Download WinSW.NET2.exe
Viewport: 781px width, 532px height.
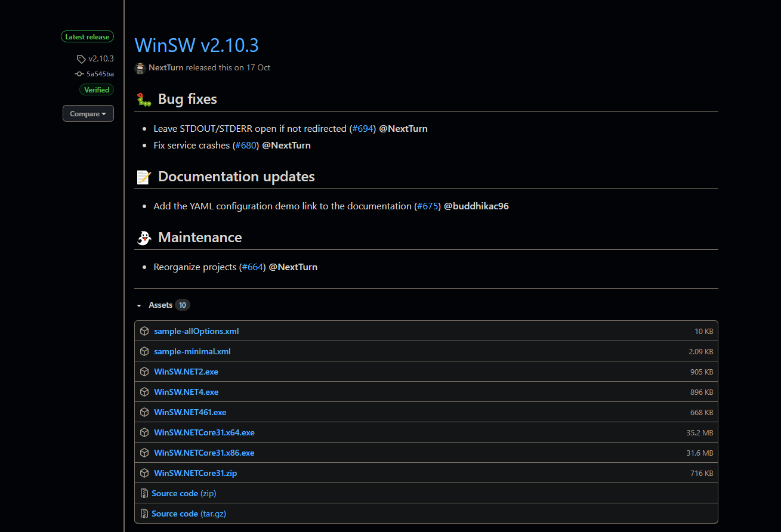point(186,372)
